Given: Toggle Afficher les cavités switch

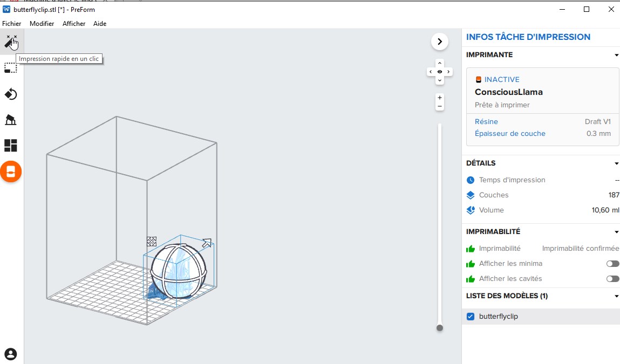Looking at the screenshot, I should tap(612, 279).
